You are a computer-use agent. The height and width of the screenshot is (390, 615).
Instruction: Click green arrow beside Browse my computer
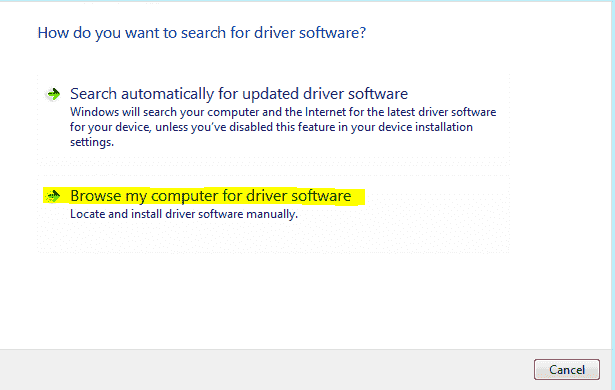point(53,196)
